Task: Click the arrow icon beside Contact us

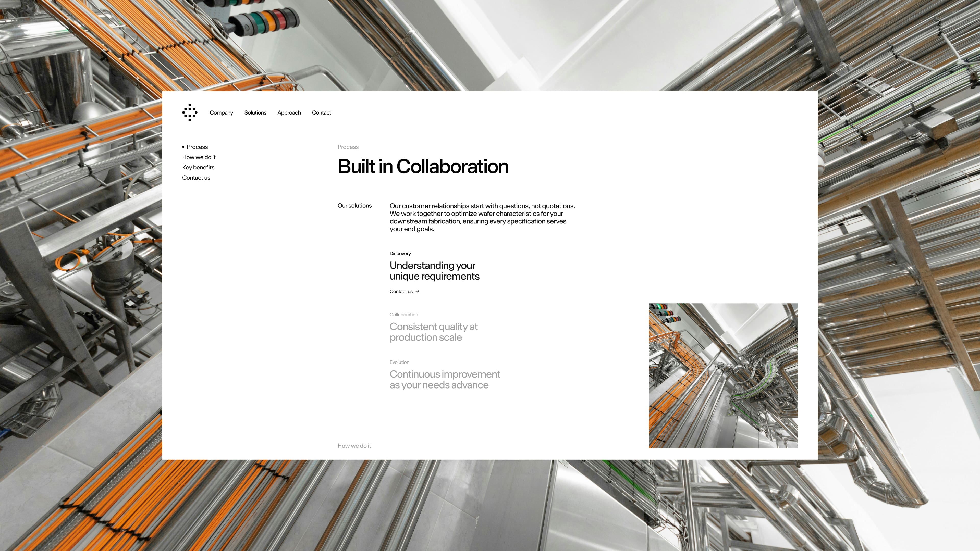Action: [x=417, y=291]
